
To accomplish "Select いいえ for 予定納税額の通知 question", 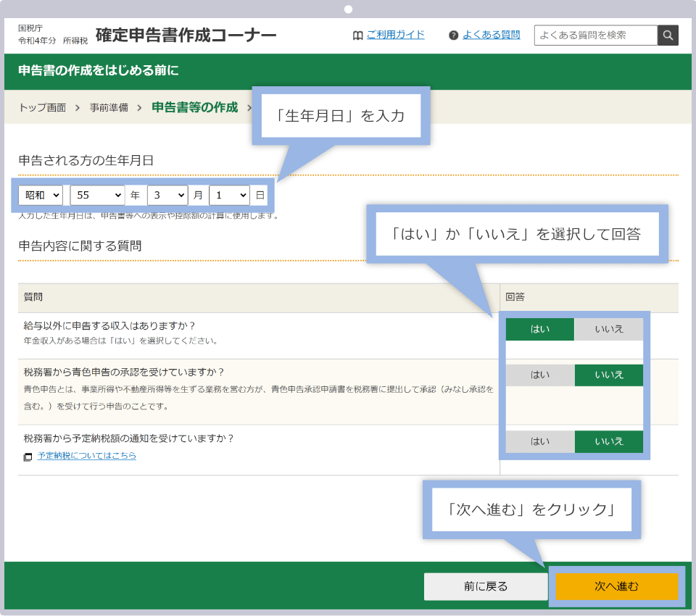I will tap(609, 441).
